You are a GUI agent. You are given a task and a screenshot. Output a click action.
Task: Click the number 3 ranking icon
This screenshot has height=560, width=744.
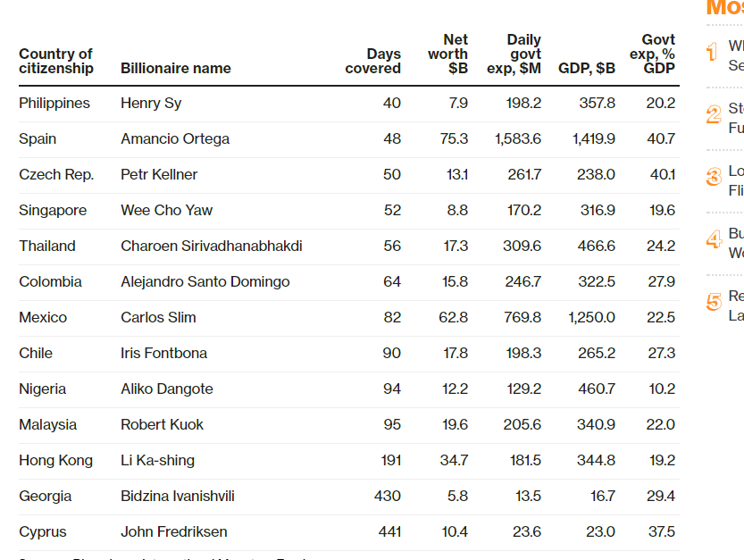[x=713, y=177]
